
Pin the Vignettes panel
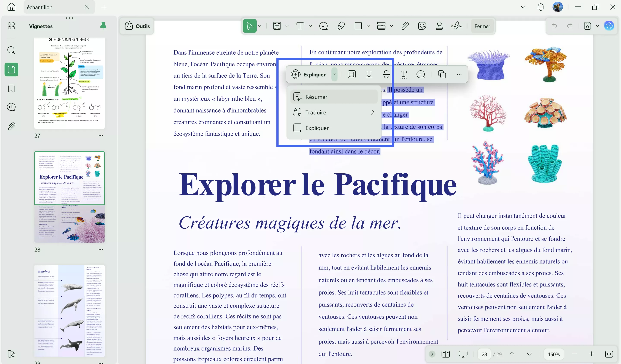pos(103,26)
